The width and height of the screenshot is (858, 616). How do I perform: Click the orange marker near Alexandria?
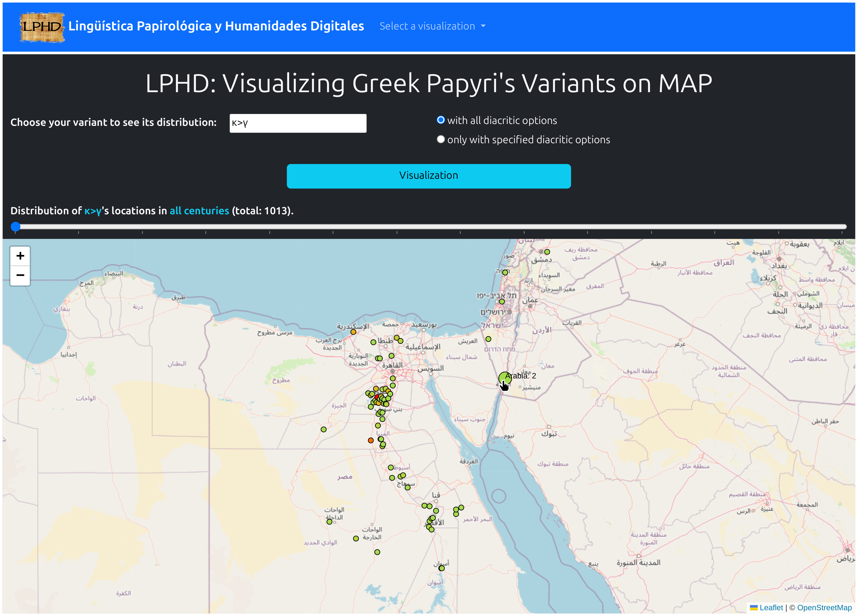(x=353, y=332)
